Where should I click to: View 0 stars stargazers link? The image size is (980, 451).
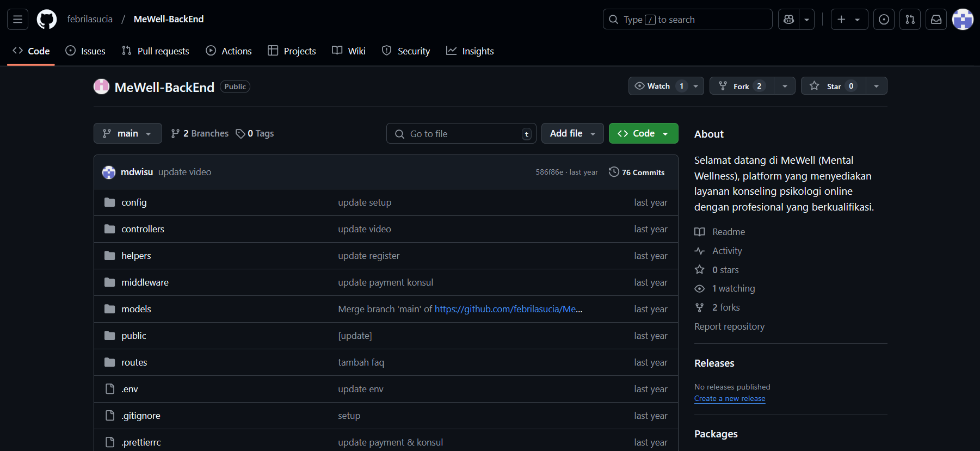[717, 270]
